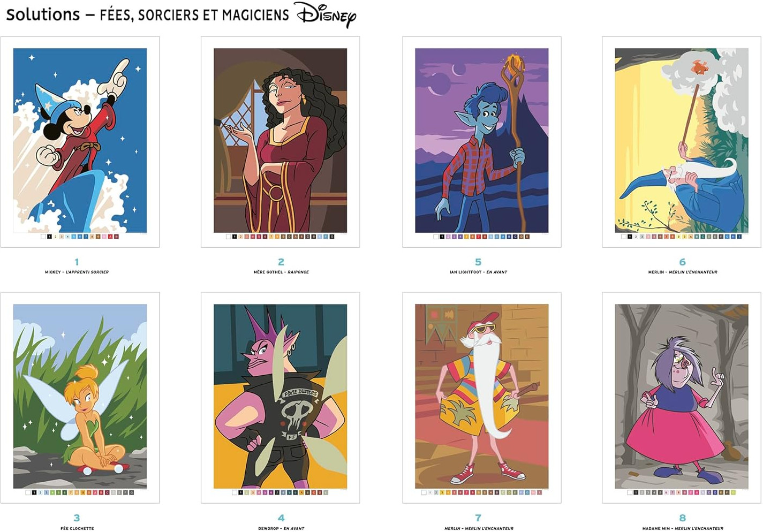The width and height of the screenshot is (763, 532).
Task: Select the Mère Gothel Raiponce illustration
Action: (280, 140)
